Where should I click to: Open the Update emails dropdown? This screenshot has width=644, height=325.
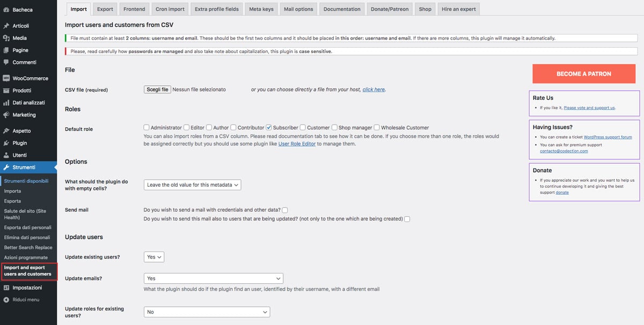214,278
